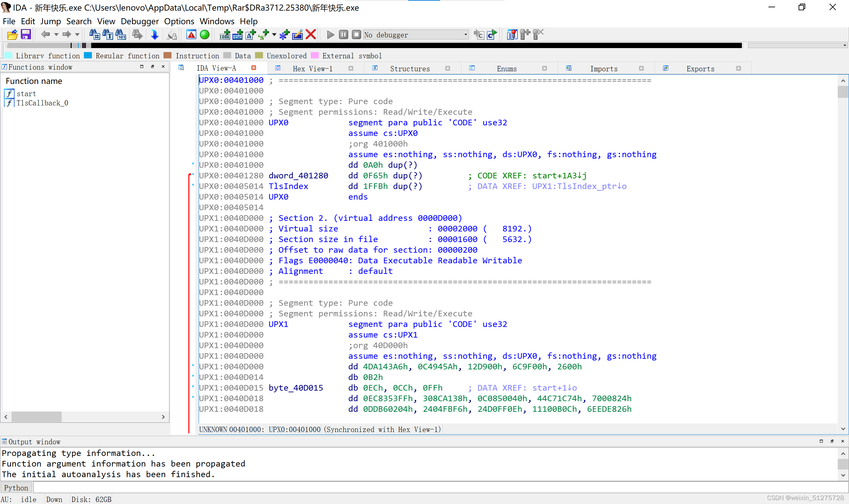Open the No debugger dropdown
This screenshot has width=849, height=504.
pos(416,34)
